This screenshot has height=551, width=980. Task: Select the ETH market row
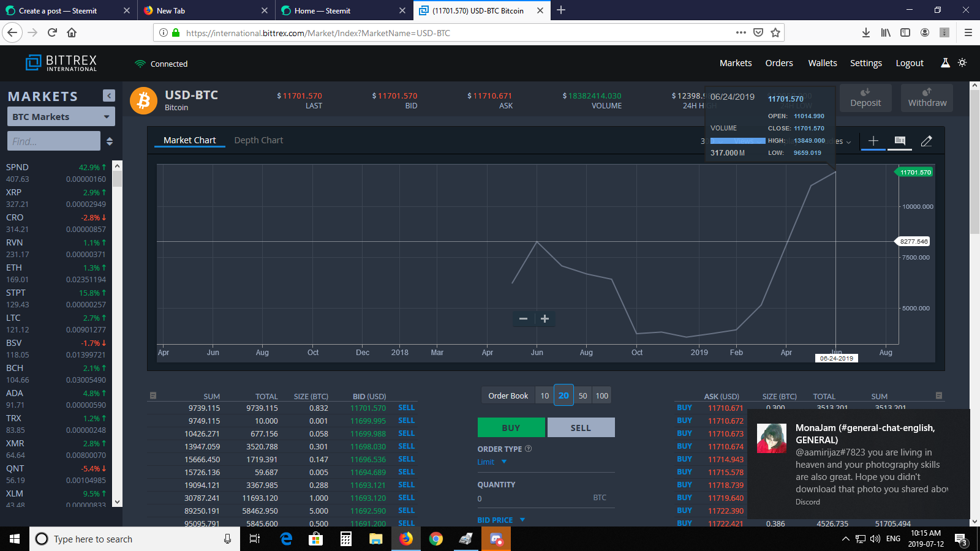(56, 273)
